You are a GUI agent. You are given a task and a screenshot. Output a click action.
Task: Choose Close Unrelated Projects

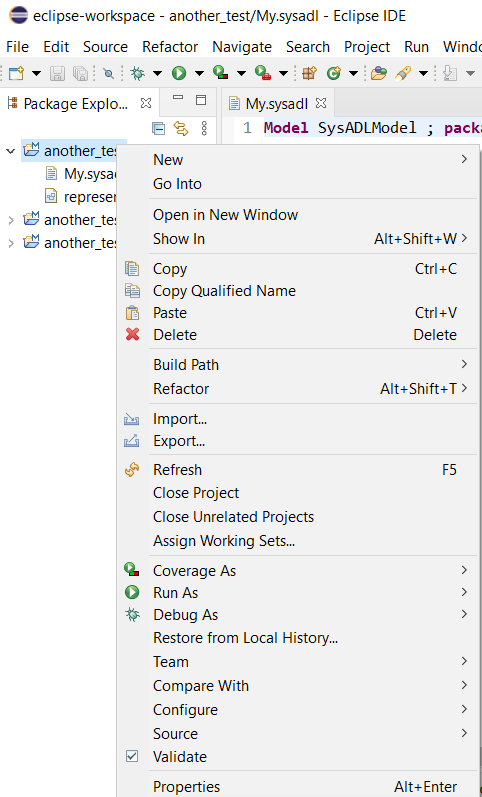pos(298,517)
